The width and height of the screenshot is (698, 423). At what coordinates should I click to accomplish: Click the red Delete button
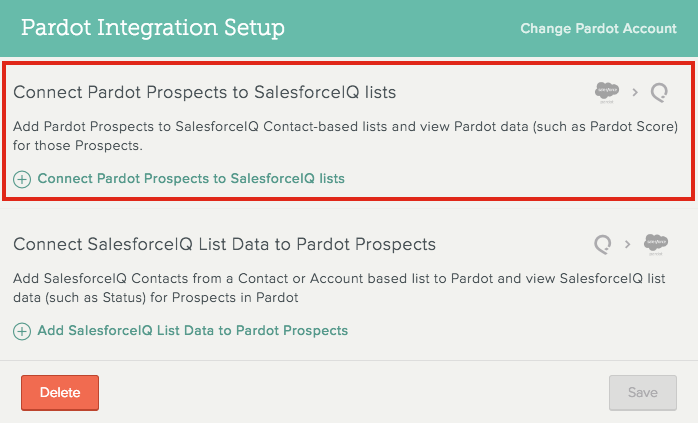click(x=60, y=393)
